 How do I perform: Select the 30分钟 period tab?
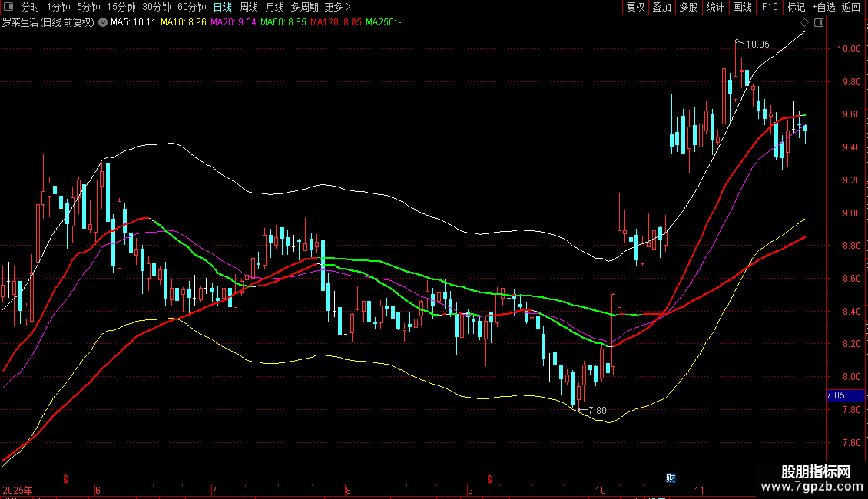(157, 7)
